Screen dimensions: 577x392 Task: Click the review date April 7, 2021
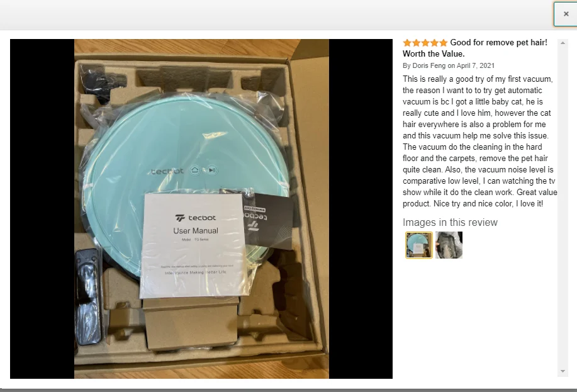point(476,65)
